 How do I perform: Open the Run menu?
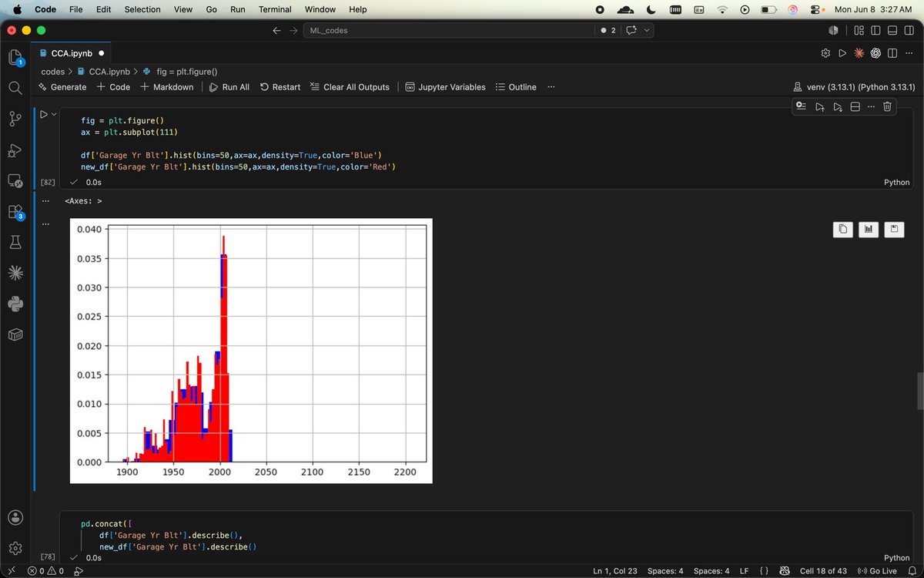(x=238, y=9)
